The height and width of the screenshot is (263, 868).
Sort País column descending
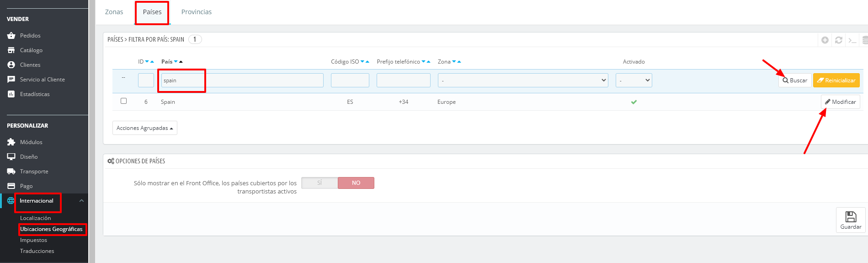[176, 62]
